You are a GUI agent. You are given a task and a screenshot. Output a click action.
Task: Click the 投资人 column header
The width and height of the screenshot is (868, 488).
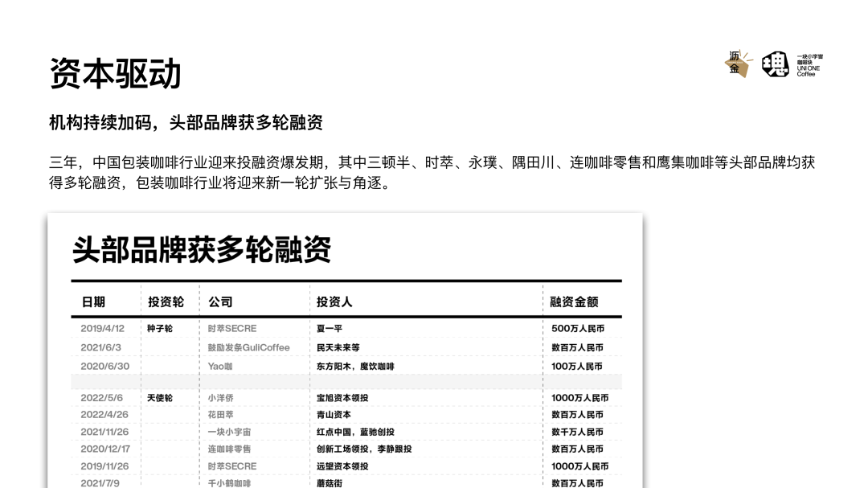[x=334, y=302]
